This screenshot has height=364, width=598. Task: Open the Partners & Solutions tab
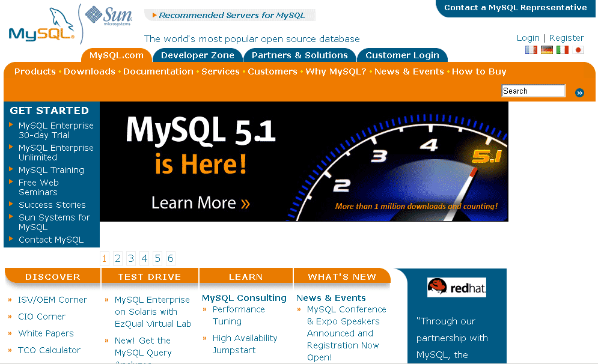(300, 55)
